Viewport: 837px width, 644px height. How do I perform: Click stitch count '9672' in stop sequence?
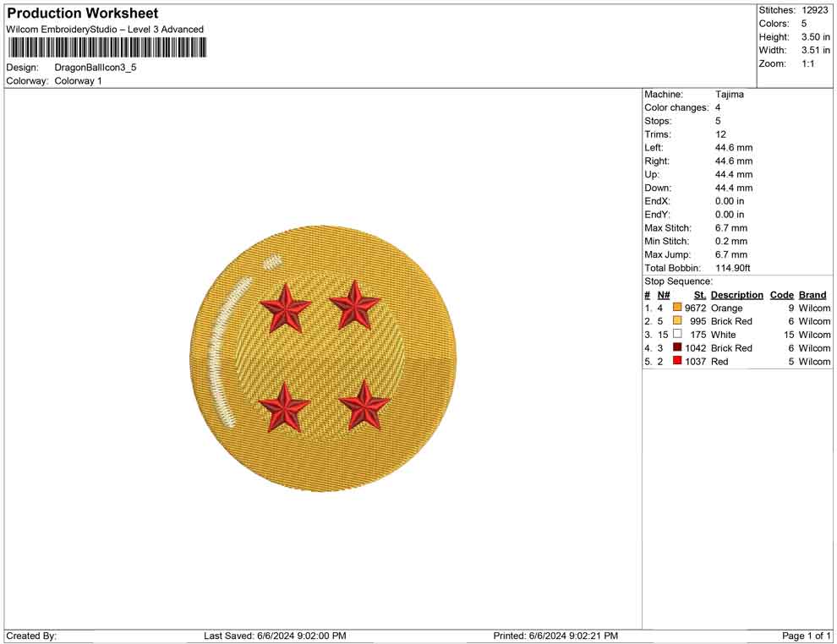[696, 308]
